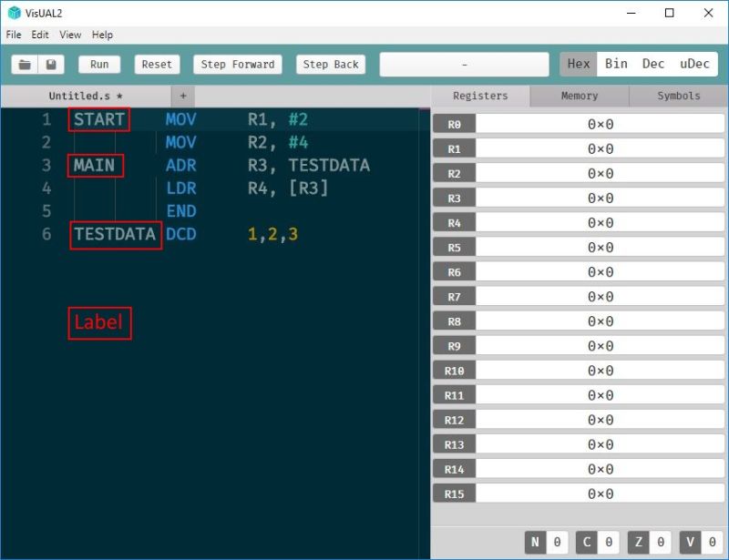729x560 pixels.
Task: Save the program with the save icon
Action: point(52,64)
